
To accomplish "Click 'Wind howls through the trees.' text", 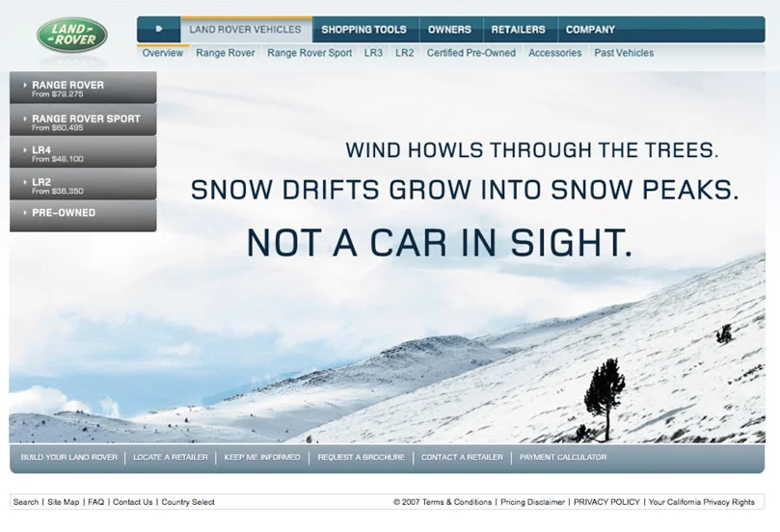I will [532, 150].
